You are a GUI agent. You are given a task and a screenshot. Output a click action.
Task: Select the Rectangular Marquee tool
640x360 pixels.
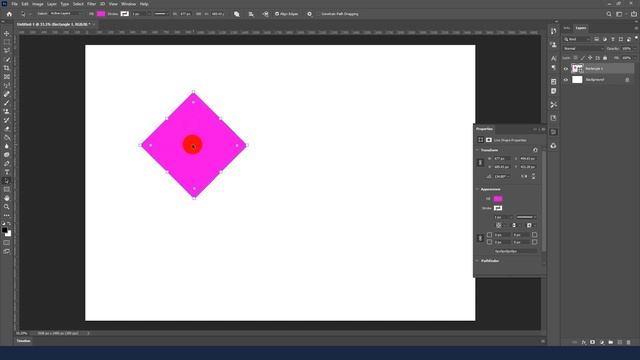[7, 42]
